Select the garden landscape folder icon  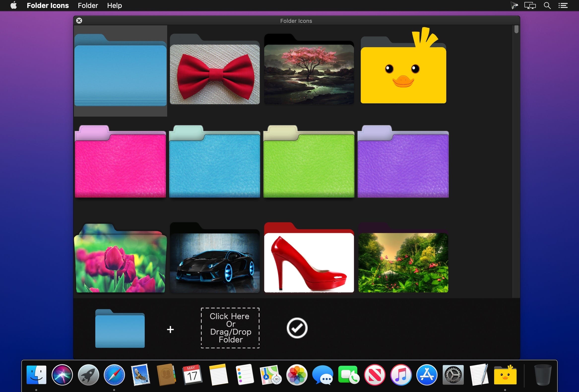click(x=403, y=258)
